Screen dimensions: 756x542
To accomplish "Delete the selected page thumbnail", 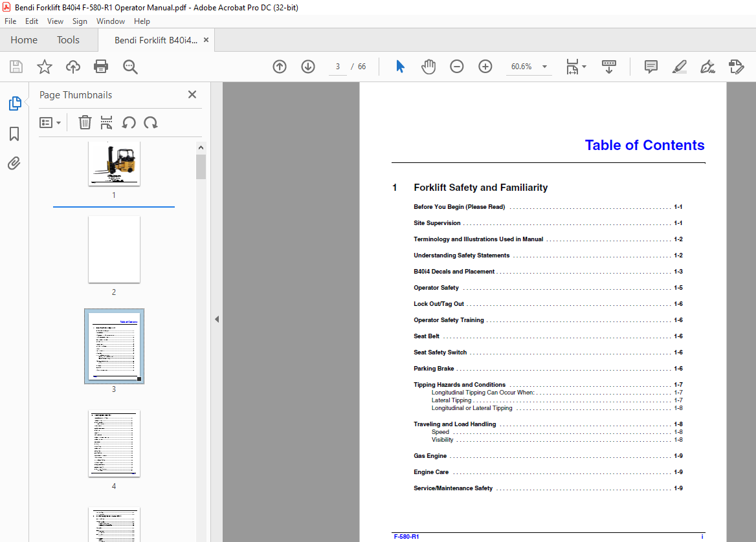I will click(85, 122).
